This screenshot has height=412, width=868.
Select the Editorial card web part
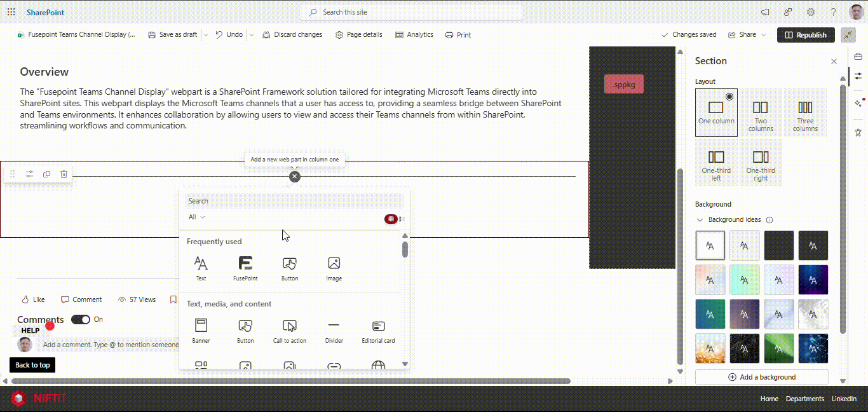[x=378, y=330]
